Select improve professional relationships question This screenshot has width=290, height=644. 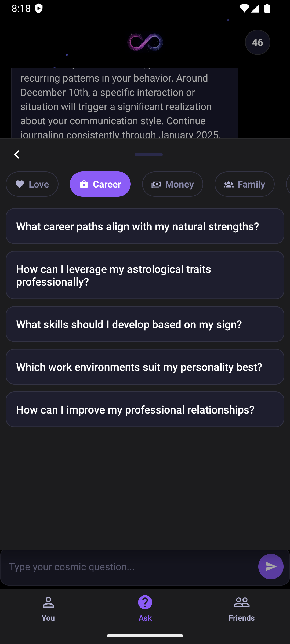pyautogui.click(x=145, y=409)
